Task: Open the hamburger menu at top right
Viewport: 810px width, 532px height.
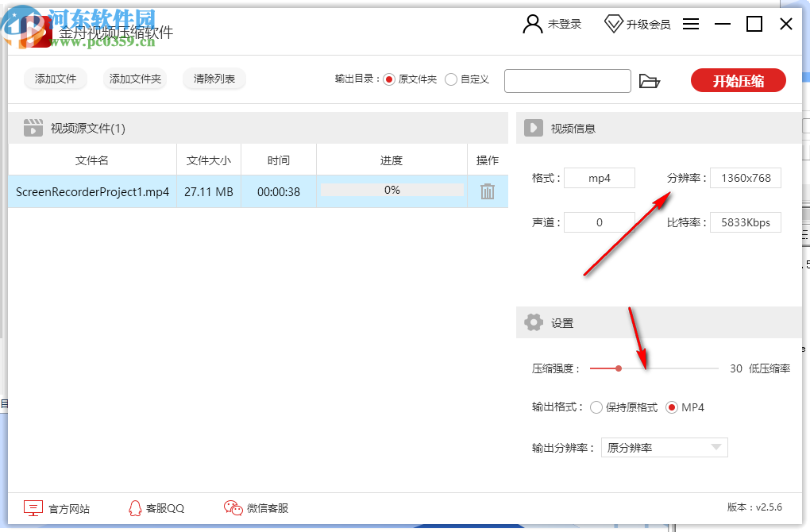Action: [691, 24]
